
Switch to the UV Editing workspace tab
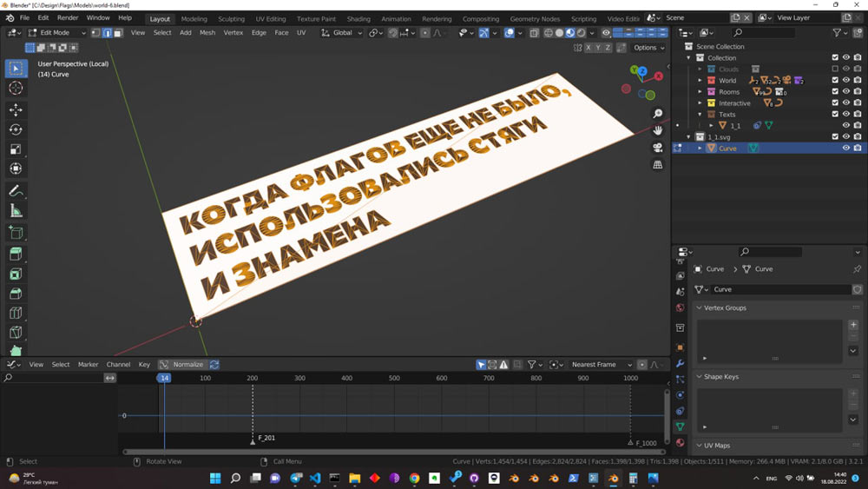click(271, 18)
